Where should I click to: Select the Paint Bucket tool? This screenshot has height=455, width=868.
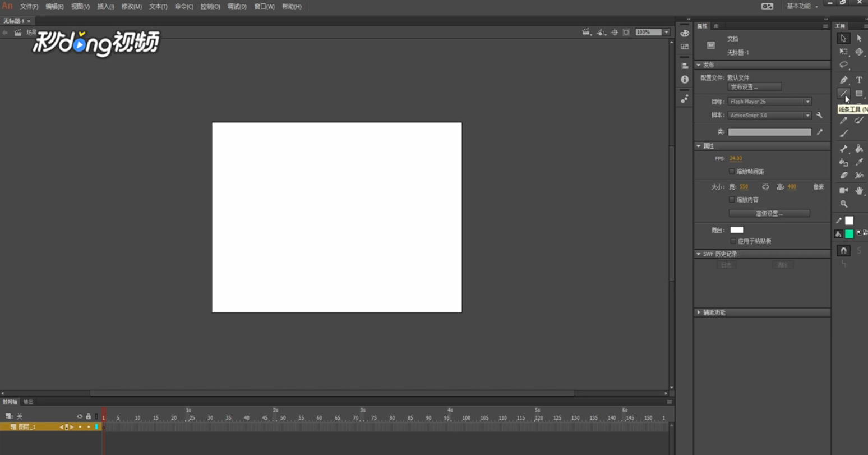pyautogui.click(x=859, y=149)
